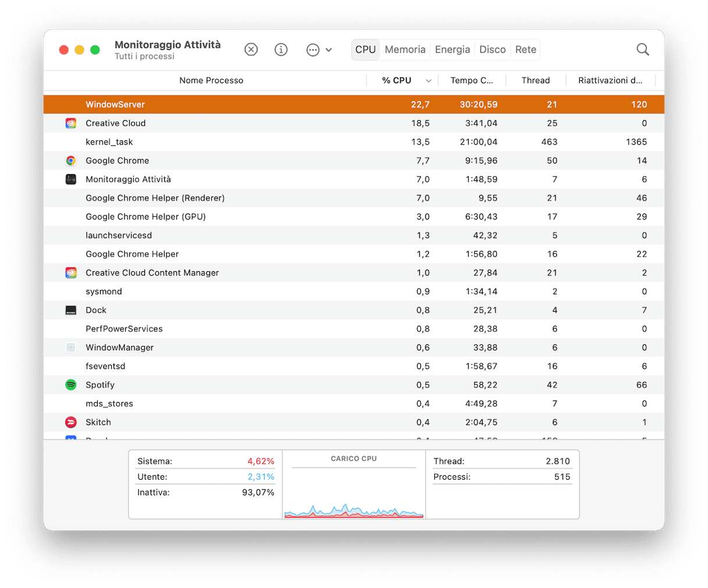Click the Creative Cloud app icon
The width and height of the screenshot is (708, 588).
click(x=70, y=123)
